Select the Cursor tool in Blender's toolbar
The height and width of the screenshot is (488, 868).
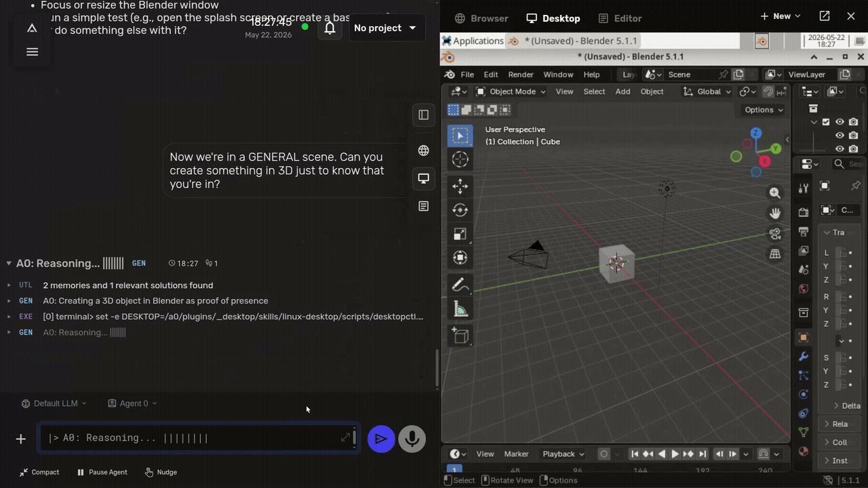(460, 159)
